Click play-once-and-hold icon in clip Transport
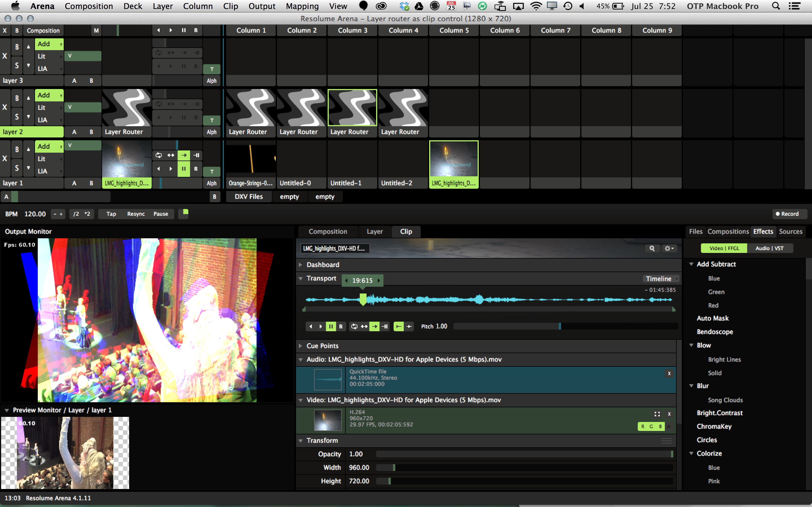This screenshot has height=507, width=812. (x=385, y=326)
